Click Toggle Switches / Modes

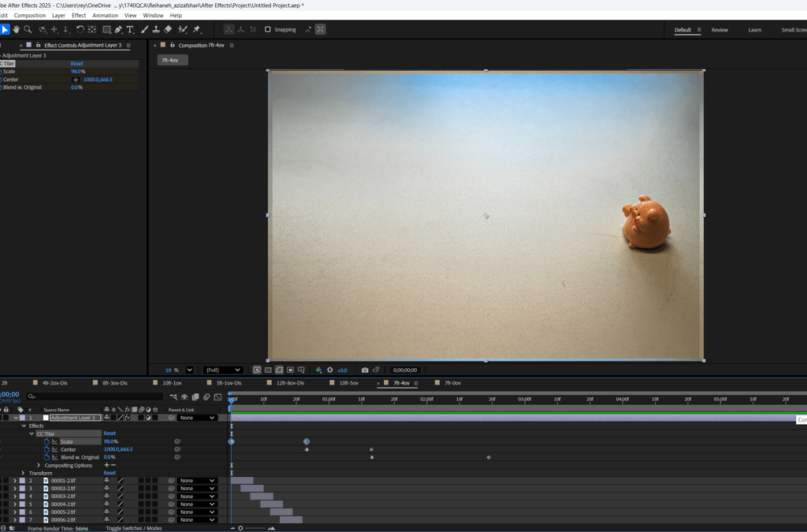[x=134, y=528]
